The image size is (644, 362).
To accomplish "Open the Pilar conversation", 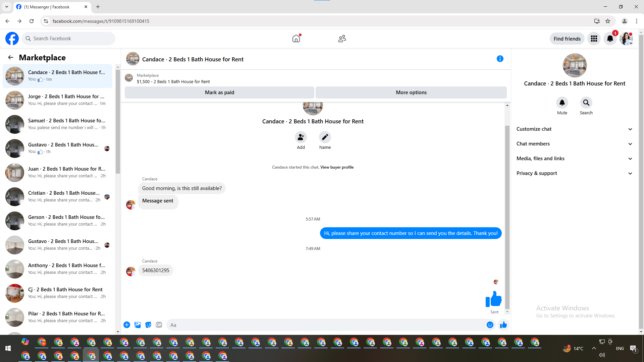I will point(58,317).
